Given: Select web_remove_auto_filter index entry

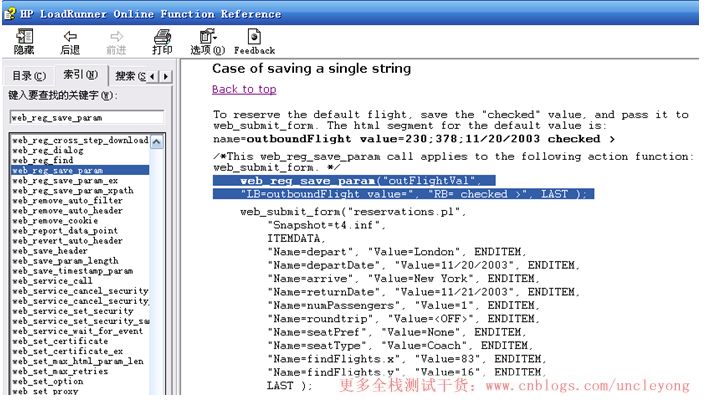Looking at the screenshot, I should tap(67, 200).
